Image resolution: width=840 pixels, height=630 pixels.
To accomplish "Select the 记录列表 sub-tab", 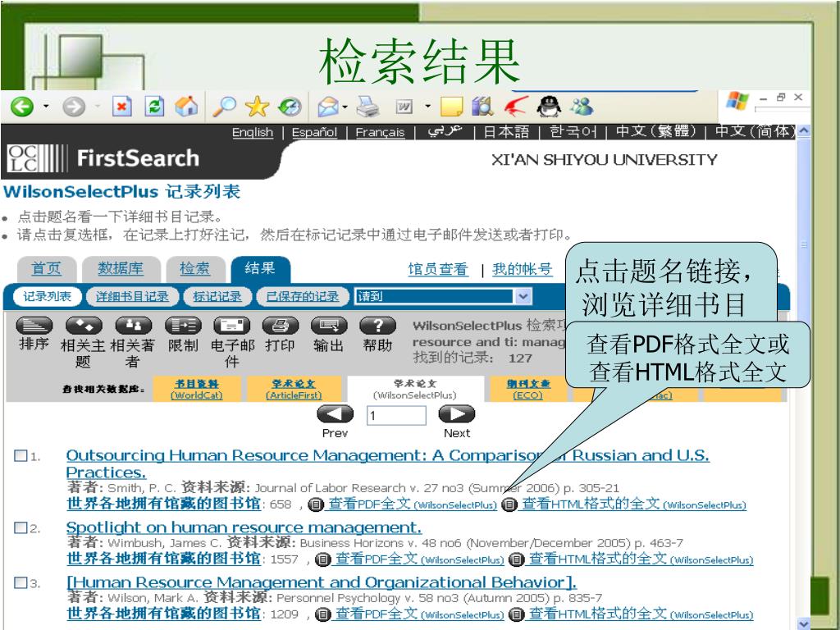I will [47, 296].
